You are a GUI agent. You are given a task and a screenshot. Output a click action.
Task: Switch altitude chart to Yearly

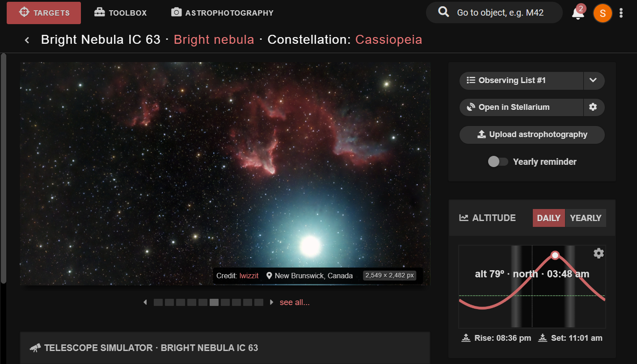[x=586, y=218]
